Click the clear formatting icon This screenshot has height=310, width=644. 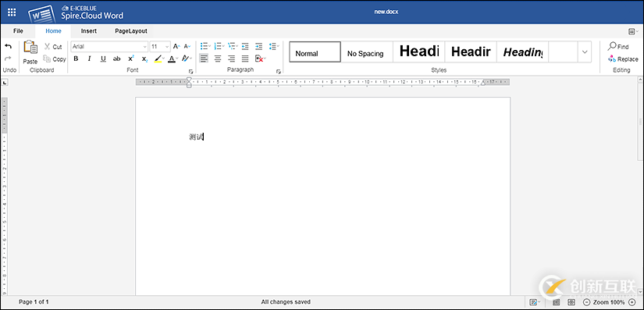coord(186,59)
